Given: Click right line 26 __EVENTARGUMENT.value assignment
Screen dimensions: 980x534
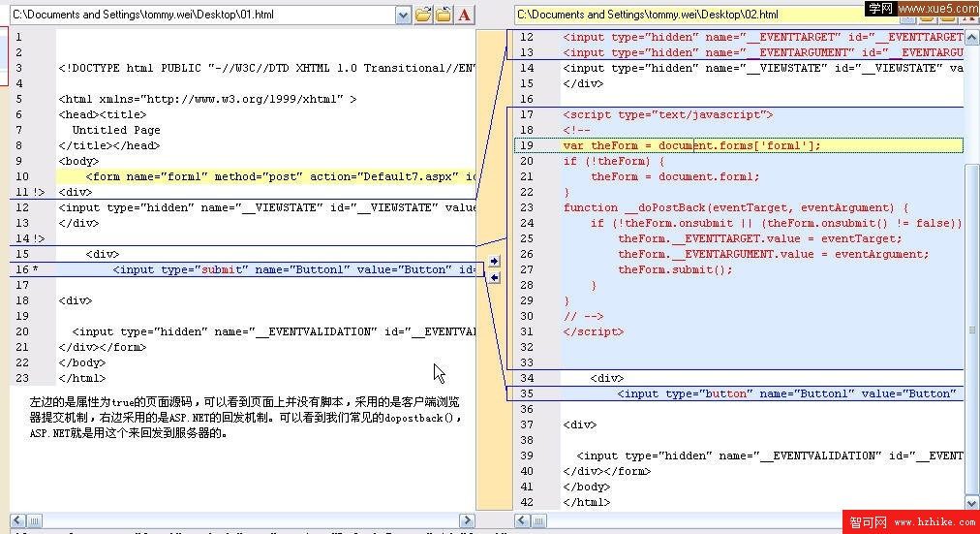Looking at the screenshot, I should pyautogui.click(x=773, y=255).
